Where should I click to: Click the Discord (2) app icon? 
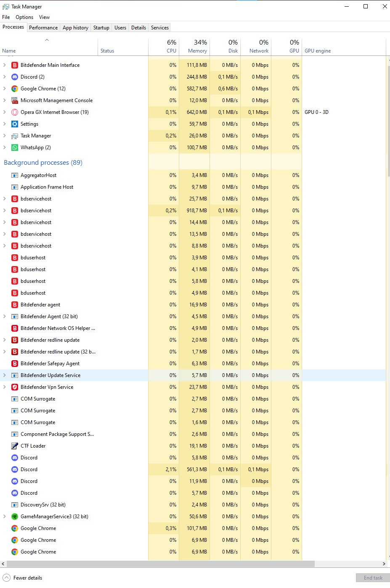point(15,77)
